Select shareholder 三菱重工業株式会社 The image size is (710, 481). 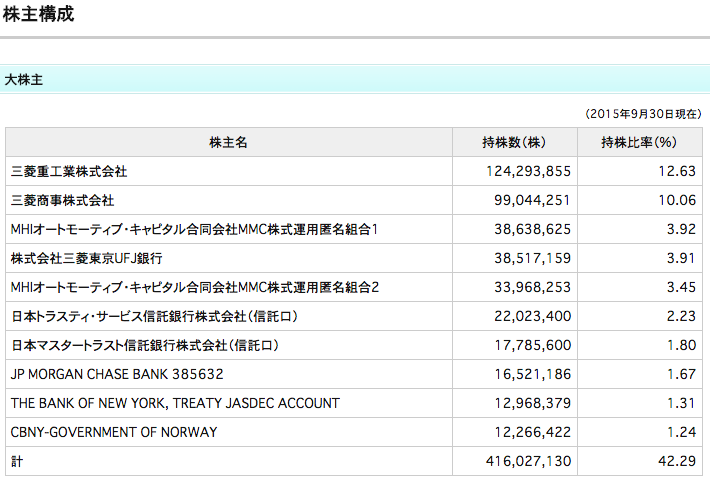point(69,172)
